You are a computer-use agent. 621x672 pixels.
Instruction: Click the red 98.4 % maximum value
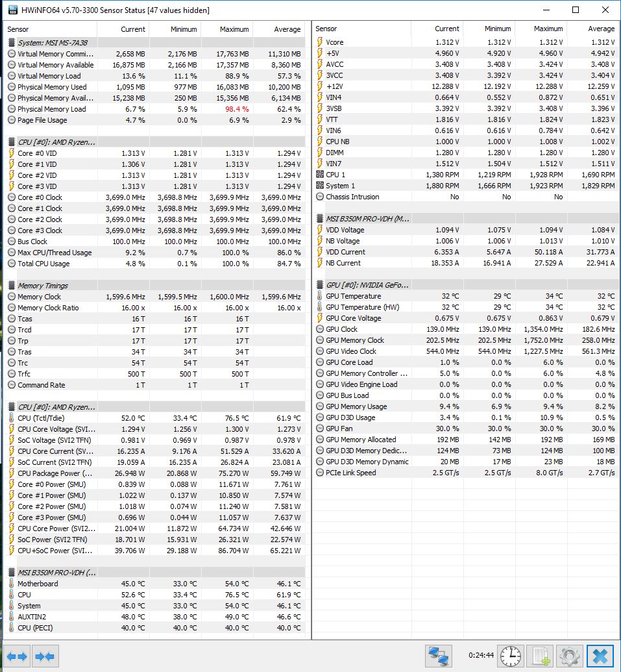click(x=237, y=109)
